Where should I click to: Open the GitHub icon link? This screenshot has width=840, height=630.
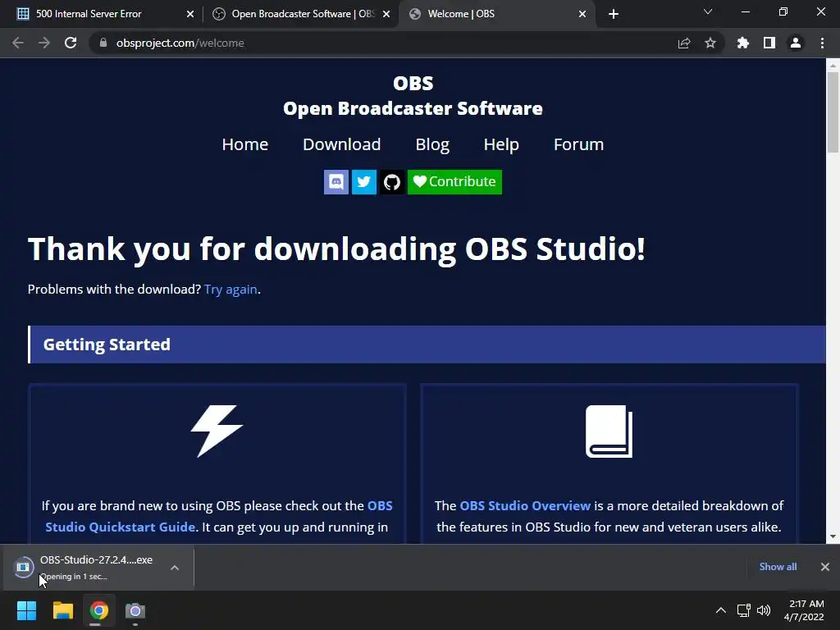click(392, 182)
